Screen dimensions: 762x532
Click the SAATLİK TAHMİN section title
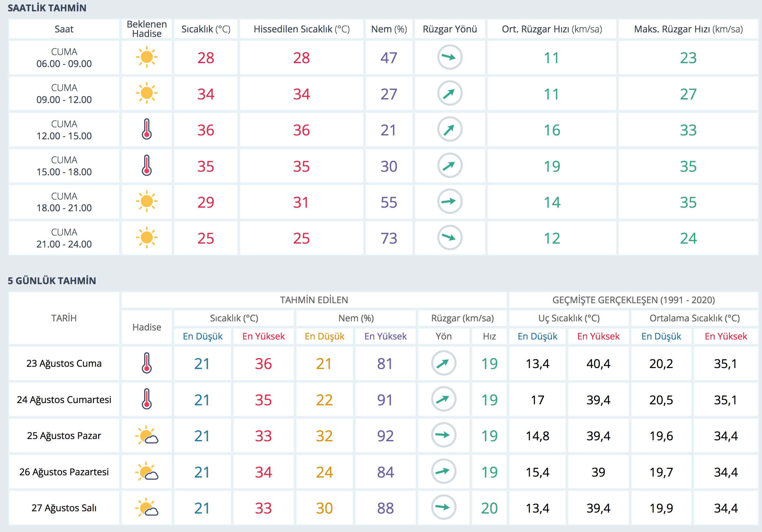pyautogui.click(x=47, y=8)
